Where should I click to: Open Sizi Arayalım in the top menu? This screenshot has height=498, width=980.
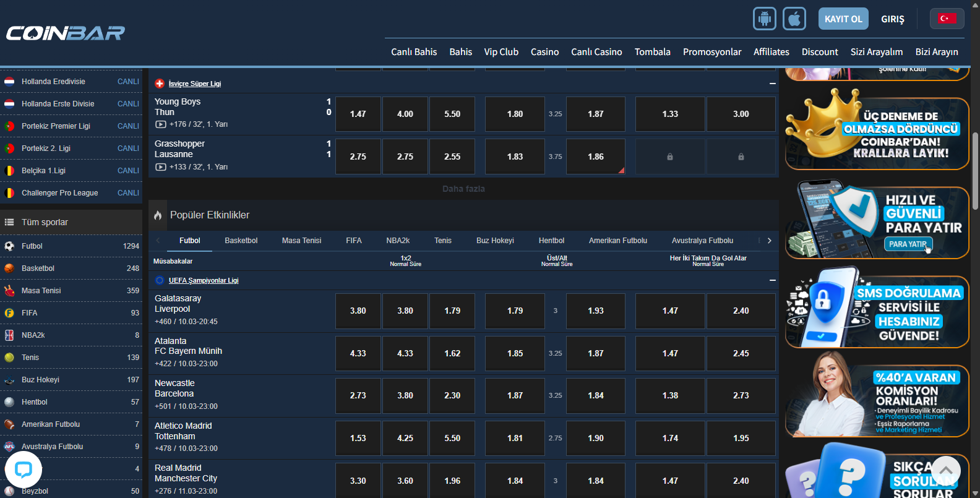click(877, 52)
